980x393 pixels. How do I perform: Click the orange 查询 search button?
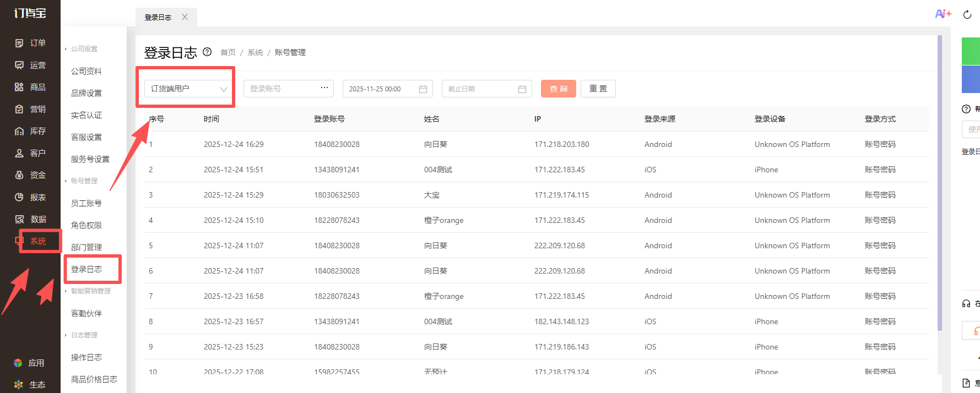coord(559,89)
